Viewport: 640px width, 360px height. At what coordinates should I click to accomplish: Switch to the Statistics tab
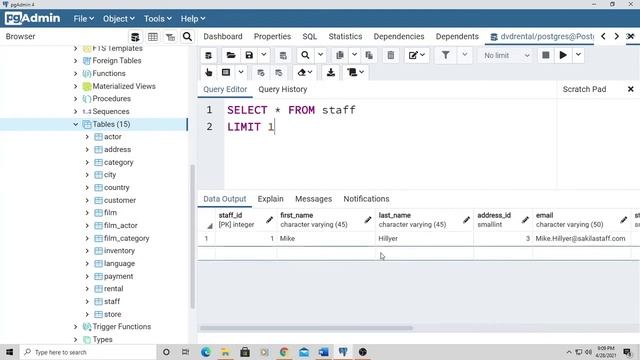(x=345, y=36)
